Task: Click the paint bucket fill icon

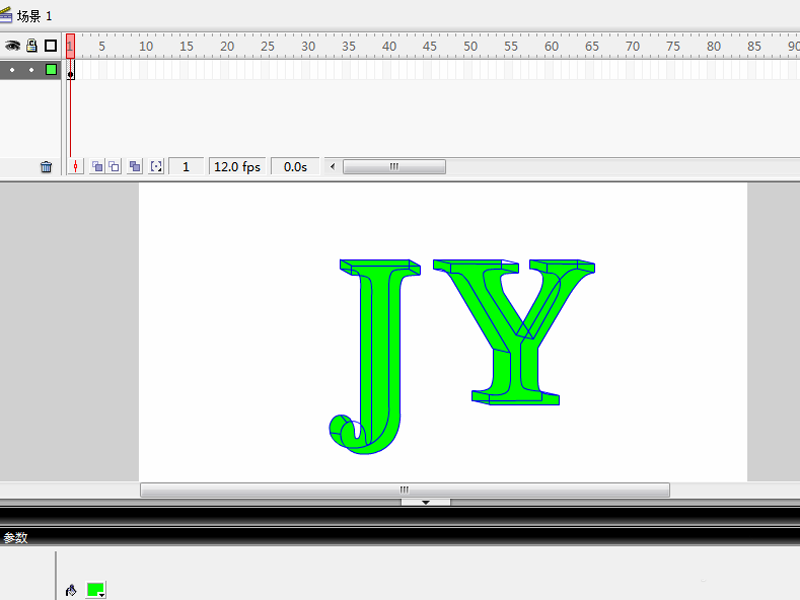Action: click(71, 590)
